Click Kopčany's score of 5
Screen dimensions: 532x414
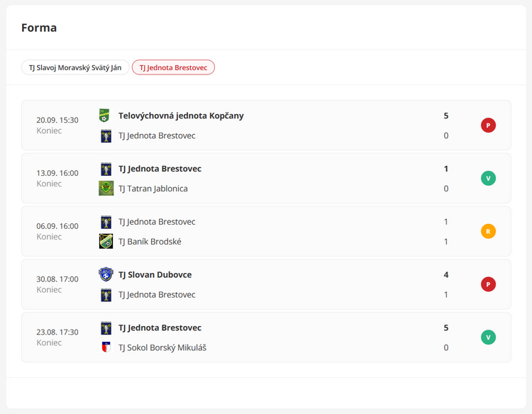446,116
